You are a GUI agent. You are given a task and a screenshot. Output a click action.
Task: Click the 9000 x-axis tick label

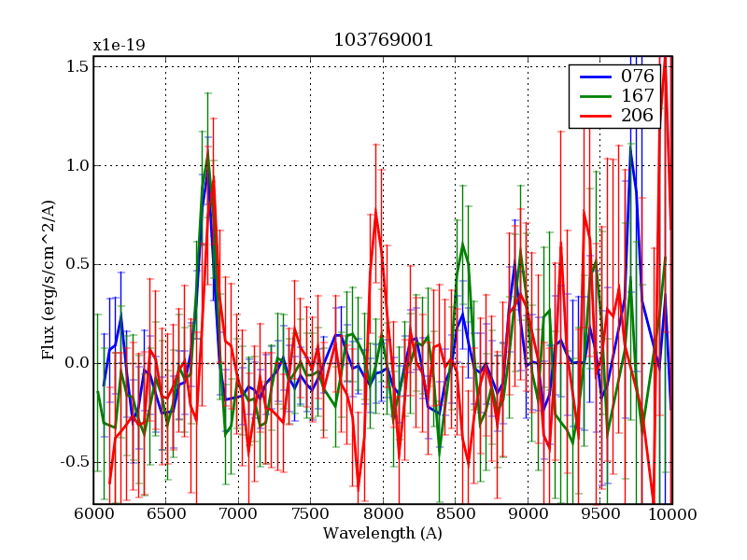528,514
